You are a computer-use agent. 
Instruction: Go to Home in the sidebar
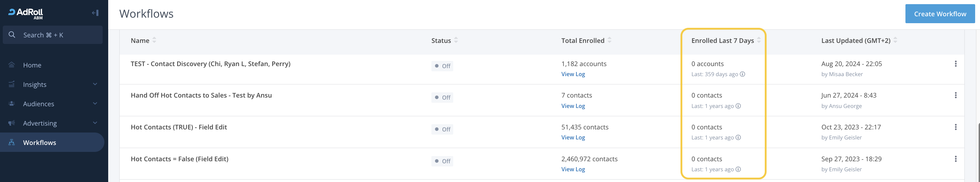click(x=32, y=65)
